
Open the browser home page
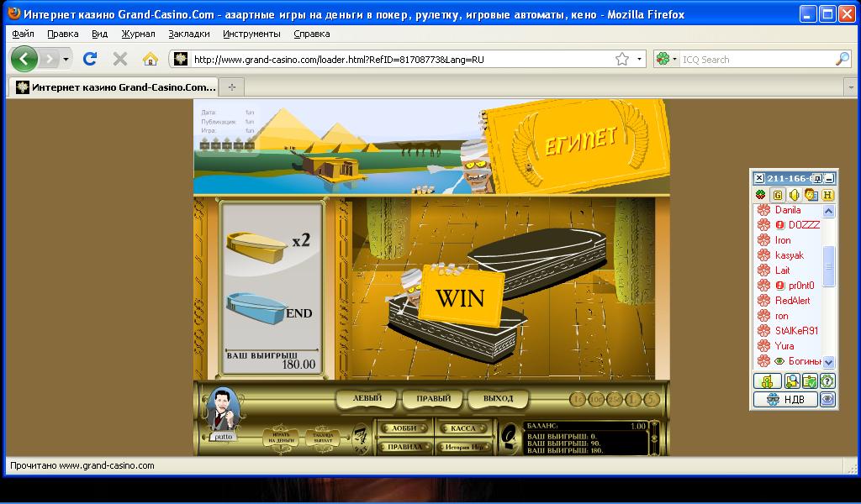click(150, 59)
